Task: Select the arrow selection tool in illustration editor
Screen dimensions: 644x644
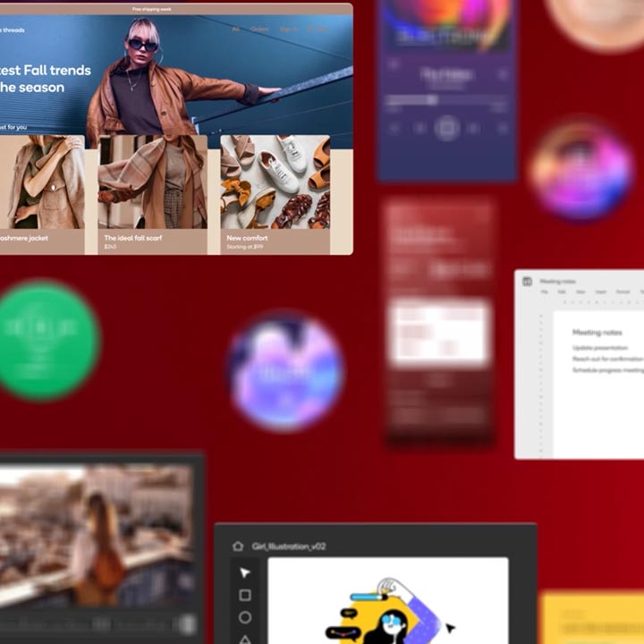Action: coord(245,572)
